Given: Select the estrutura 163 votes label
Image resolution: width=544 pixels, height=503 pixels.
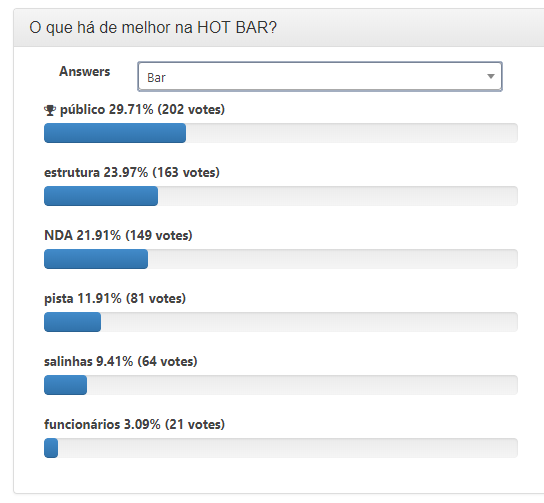Looking at the screenshot, I should click(132, 172).
